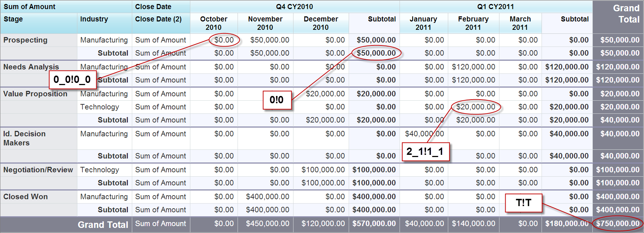The width and height of the screenshot is (644, 233).
Task: Select the Q1 CY2011 quarter header
Action: tap(495, 7)
